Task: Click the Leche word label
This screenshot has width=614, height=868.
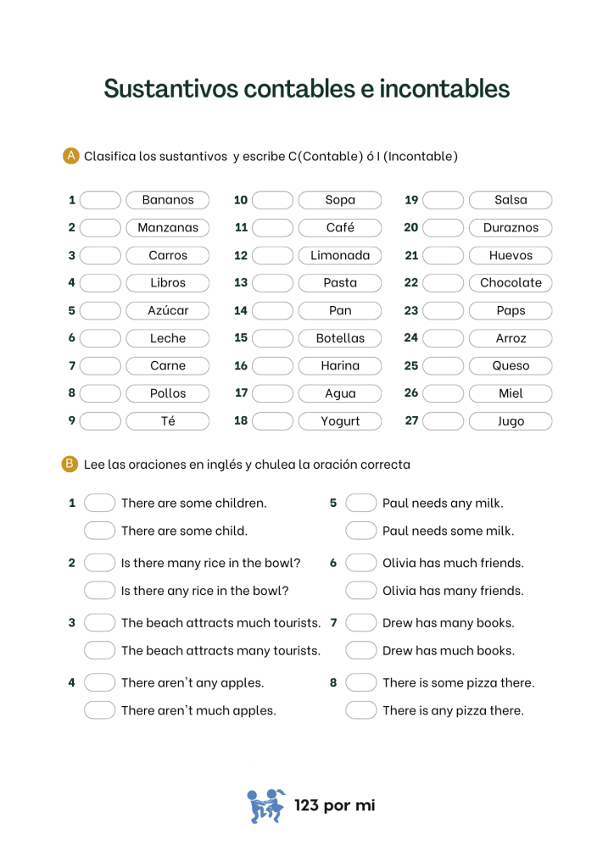Action: pyautogui.click(x=168, y=338)
